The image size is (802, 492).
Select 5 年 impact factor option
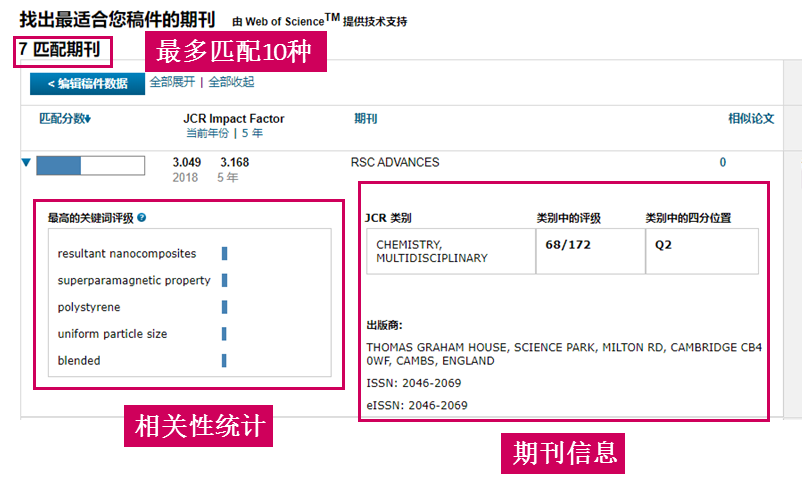[x=252, y=133]
